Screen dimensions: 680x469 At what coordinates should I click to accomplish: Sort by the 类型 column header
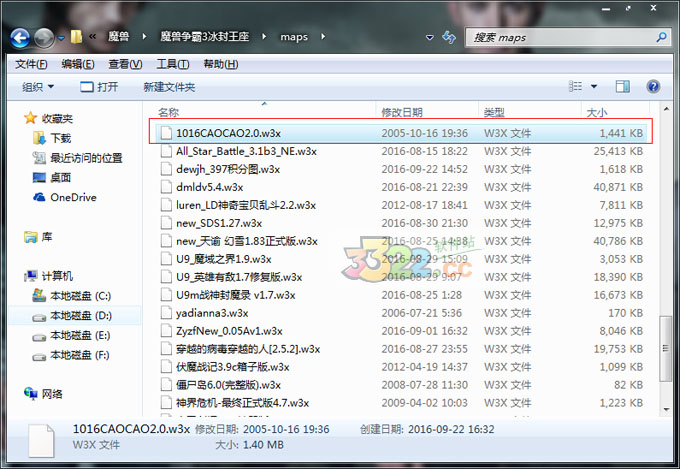(x=494, y=112)
